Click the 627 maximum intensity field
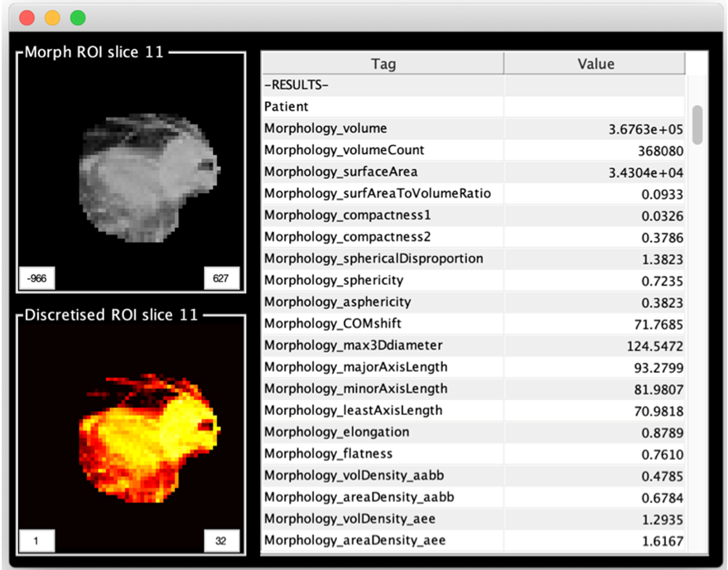728x570 pixels. [221, 278]
